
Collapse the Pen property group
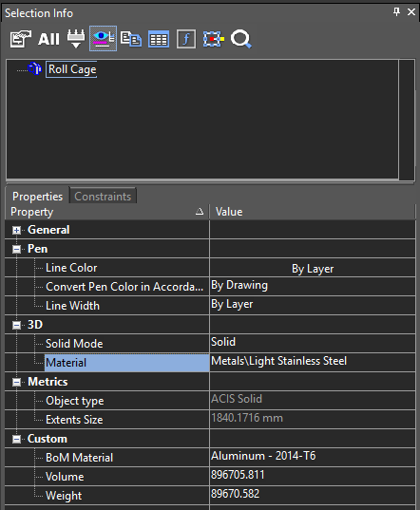click(16, 249)
